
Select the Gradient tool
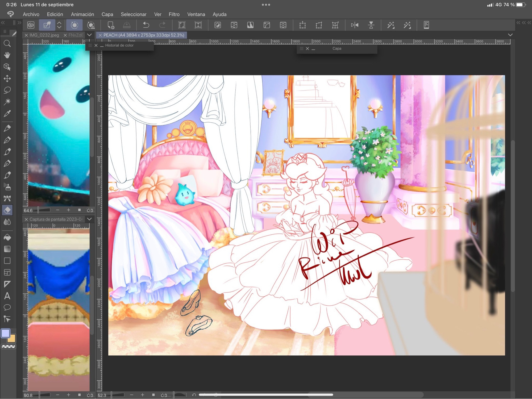[7, 249]
